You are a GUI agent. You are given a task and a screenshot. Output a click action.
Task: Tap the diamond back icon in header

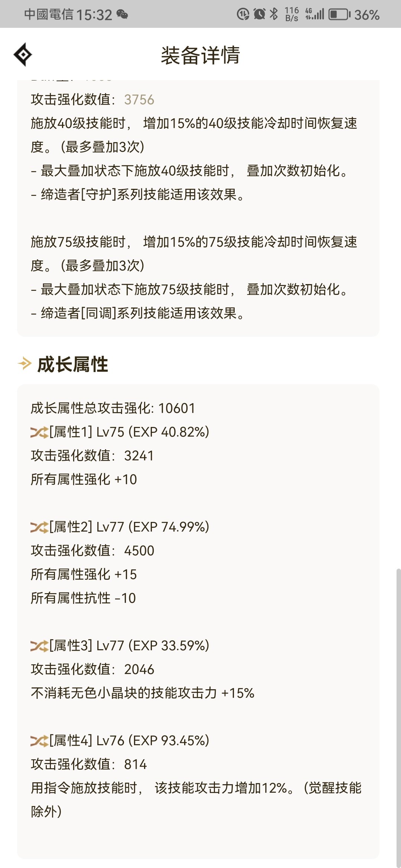(23, 55)
